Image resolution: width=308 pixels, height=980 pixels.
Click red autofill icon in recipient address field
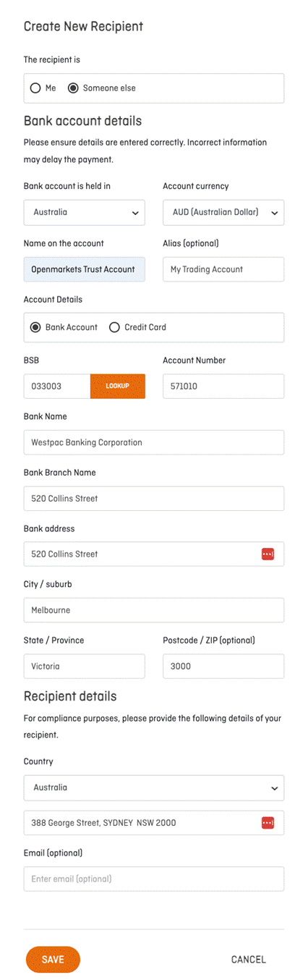(268, 822)
